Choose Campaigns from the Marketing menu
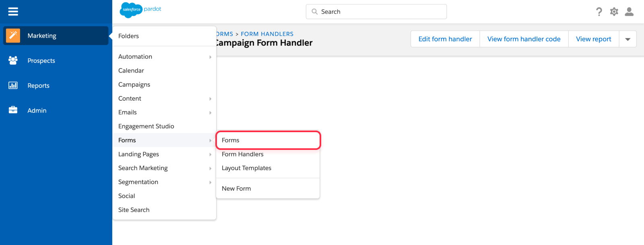 point(134,84)
